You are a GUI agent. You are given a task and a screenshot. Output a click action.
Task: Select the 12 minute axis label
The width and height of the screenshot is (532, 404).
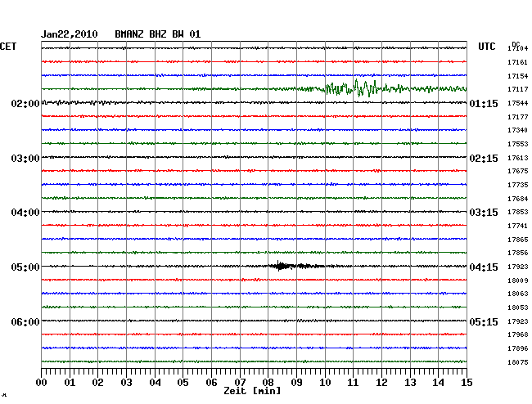click(381, 383)
